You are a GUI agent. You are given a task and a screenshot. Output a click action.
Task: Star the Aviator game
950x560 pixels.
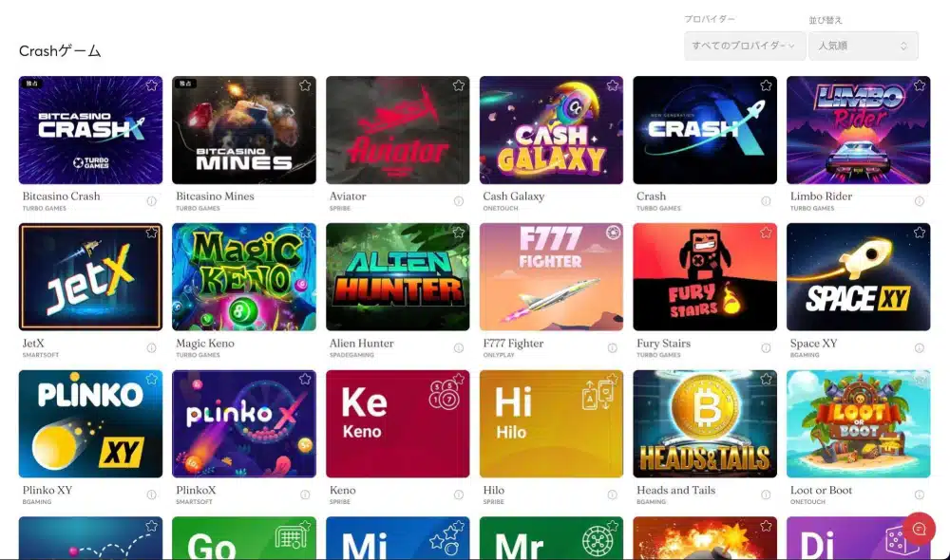pyautogui.click(x=459, y=85)
